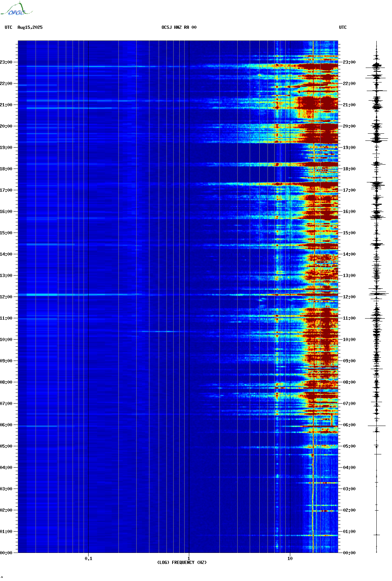Click the large seismogram spike near 12:00
The image size is (392, 581).
[x=378, y=294]
